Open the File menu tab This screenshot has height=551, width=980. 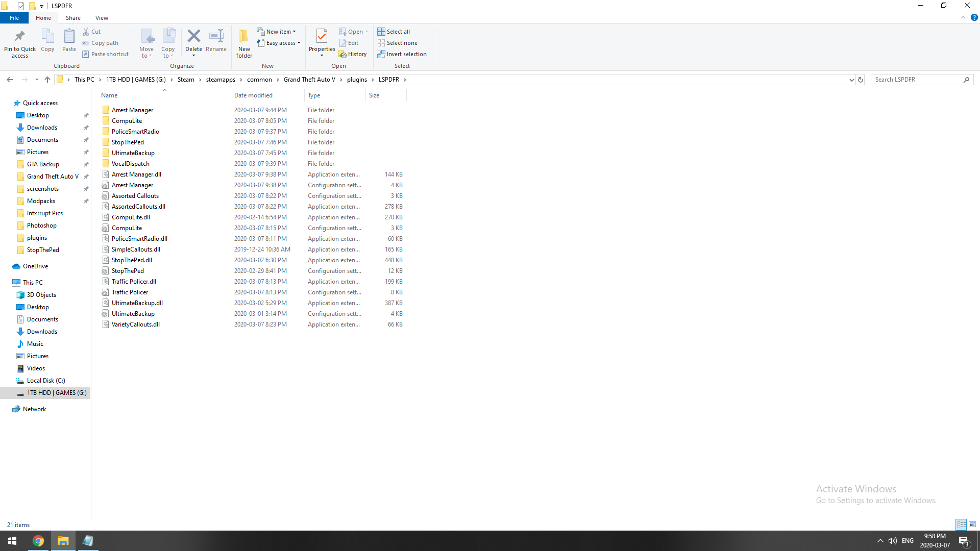click(14, 18)
